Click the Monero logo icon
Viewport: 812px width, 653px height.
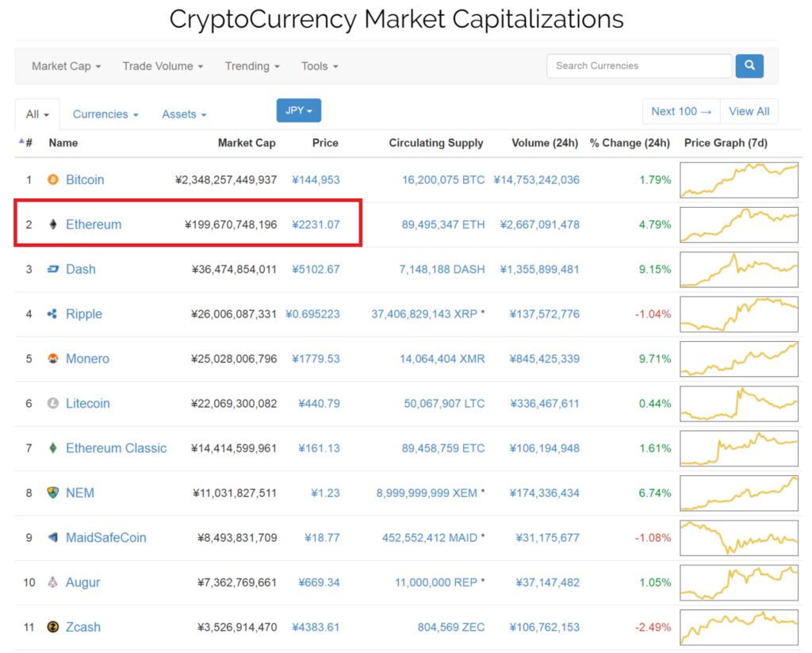pos(53,359)
